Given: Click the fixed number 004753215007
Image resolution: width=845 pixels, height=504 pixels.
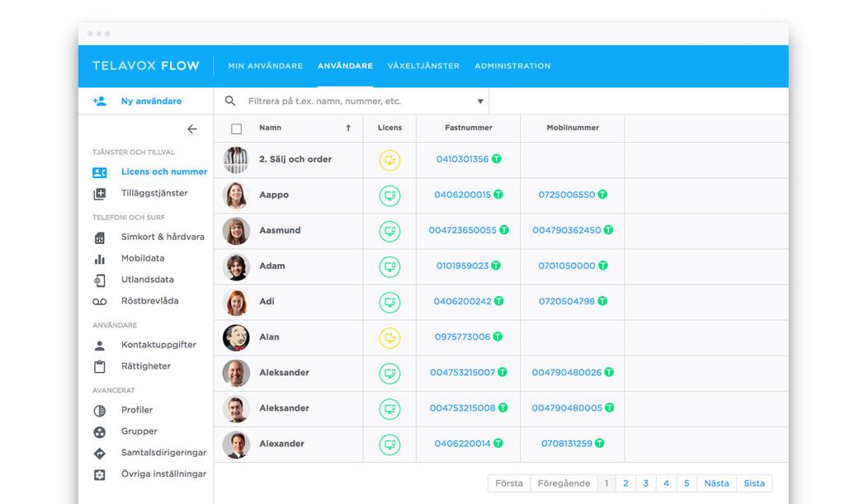Looking at the screenshot, I should [462, 372].
